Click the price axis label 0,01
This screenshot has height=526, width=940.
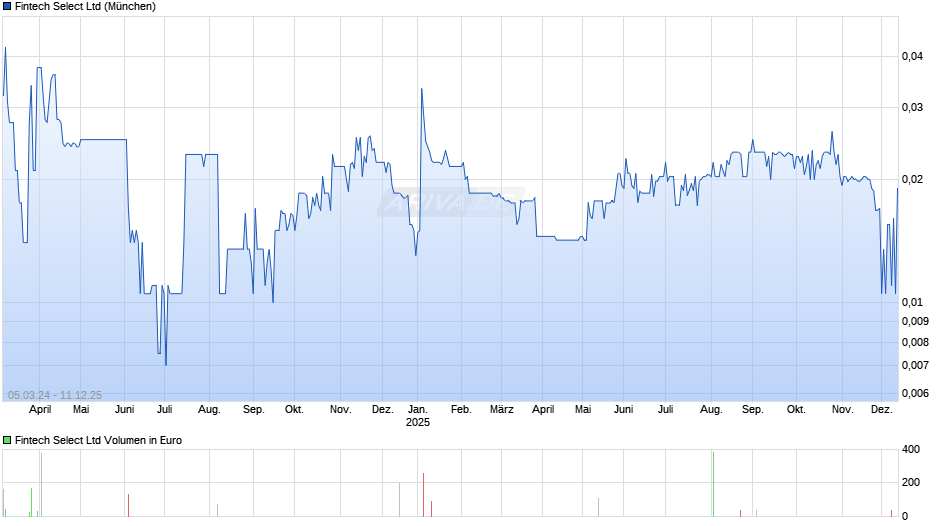[912, 302]
